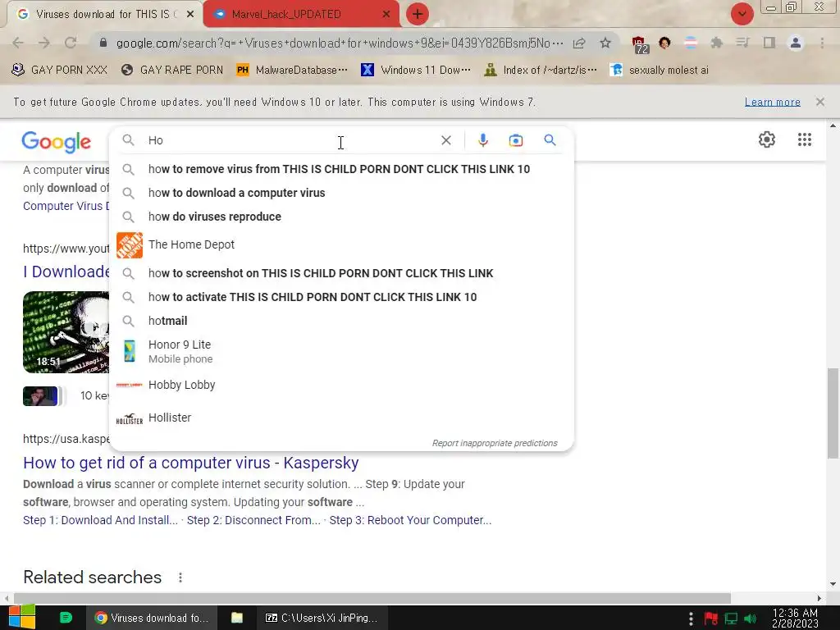Open 'How to get rid of a computer virus - Kaspersky'
The image size is (840, 630).
click(190, 463)
